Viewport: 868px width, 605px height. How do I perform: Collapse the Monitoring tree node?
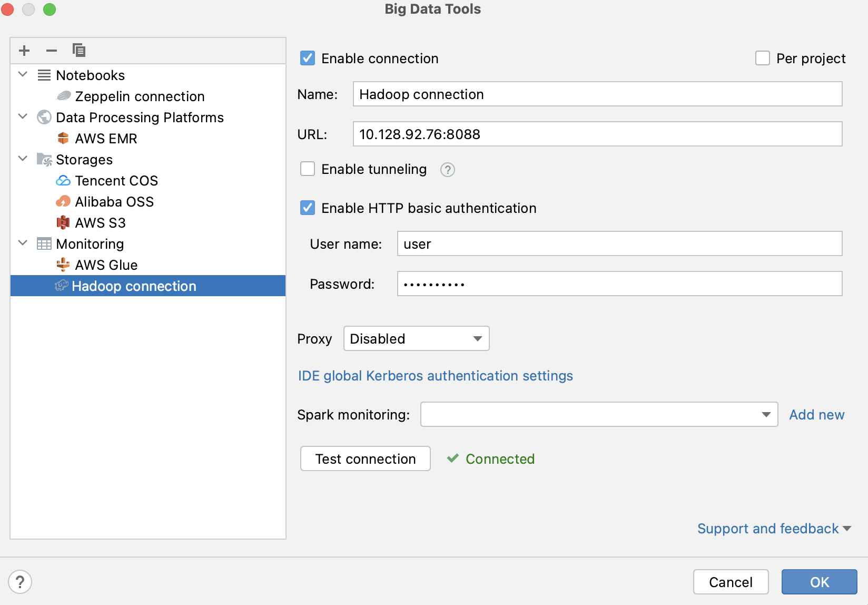point(23,243)
